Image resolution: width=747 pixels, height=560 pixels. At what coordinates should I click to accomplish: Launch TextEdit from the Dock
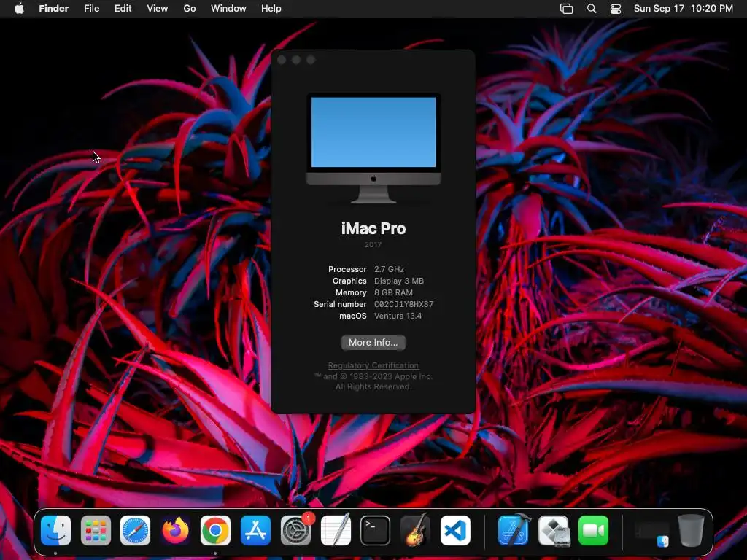[336, 530]
